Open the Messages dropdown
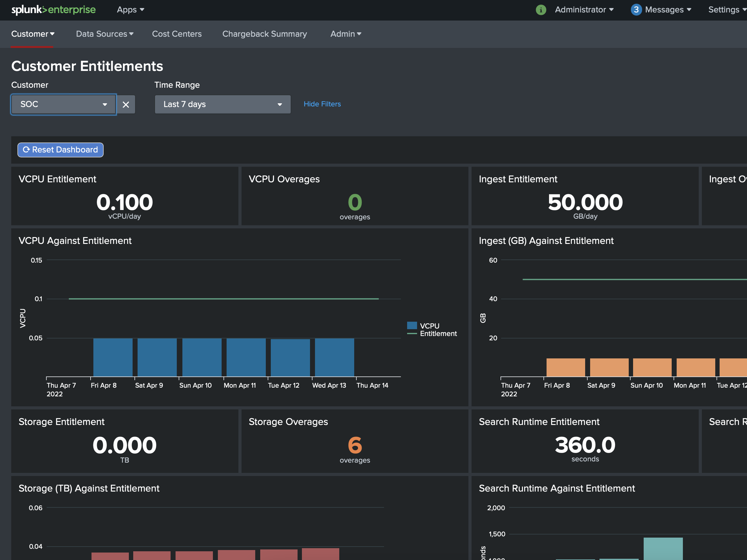This screenshot has width=747, height=560. [668, 10]
